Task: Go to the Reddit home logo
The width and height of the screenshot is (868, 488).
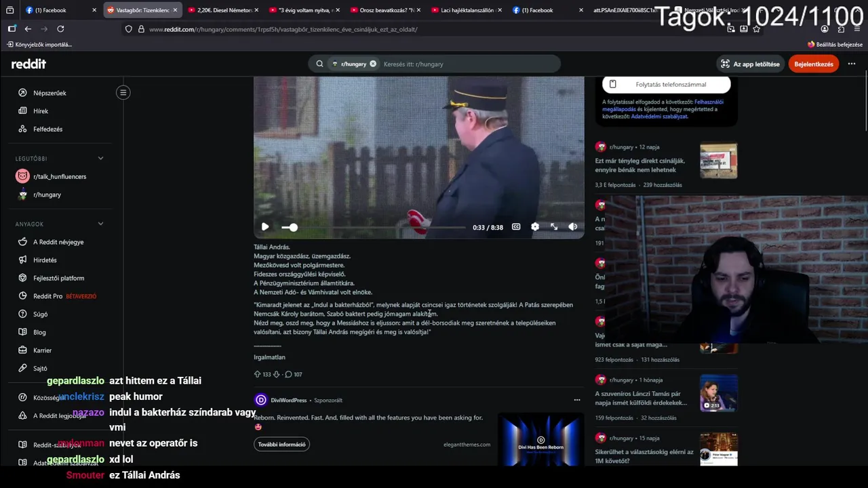Action: point(28,64)
